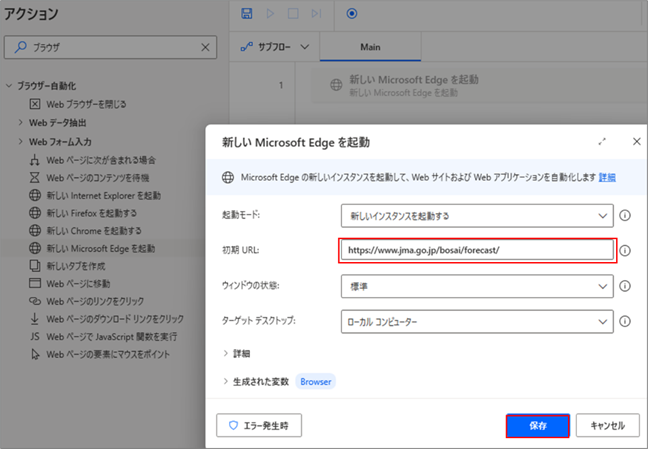
Task: Select '新しい Internet Explorer を起動' action
Action: pos(95,195)
